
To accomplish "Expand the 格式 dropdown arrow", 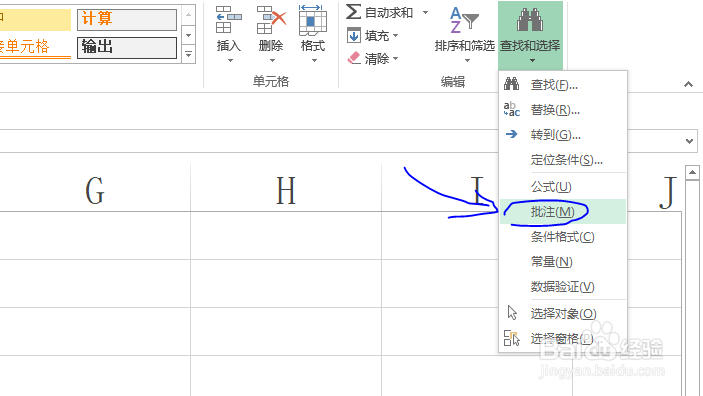I will tap(314, 61).
